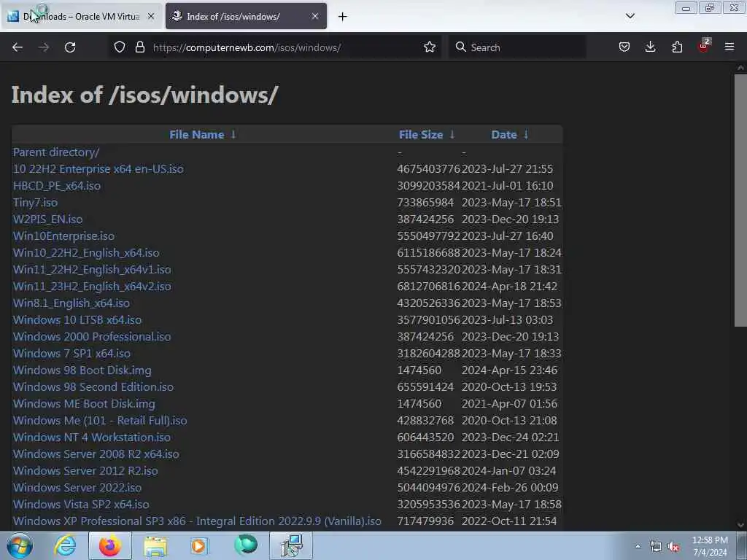Viewport: 747px width, 560px height.
Task: Download Windows XP Professional SP3 Integral Edition iso
Action: click(197, 521)
